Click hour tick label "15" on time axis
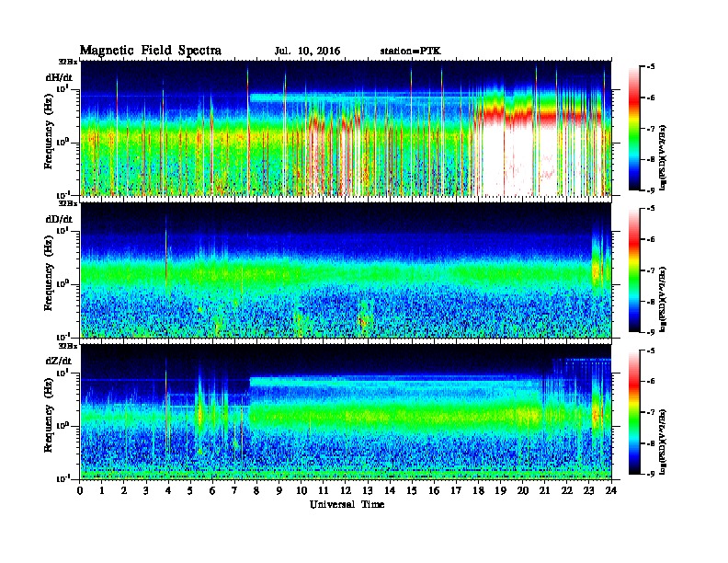This screenshot has width=728, height=563. pos(412,490)
